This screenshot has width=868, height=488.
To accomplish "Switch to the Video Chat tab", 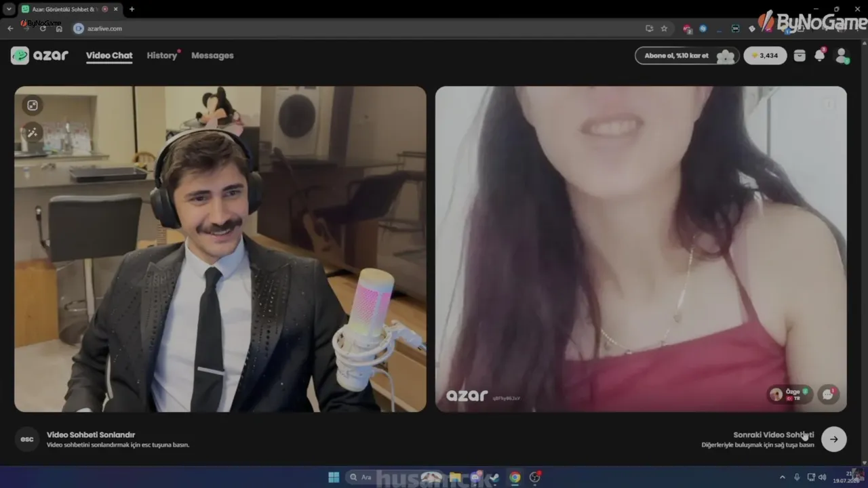I will pyautogui.click(x=109, y=56).
